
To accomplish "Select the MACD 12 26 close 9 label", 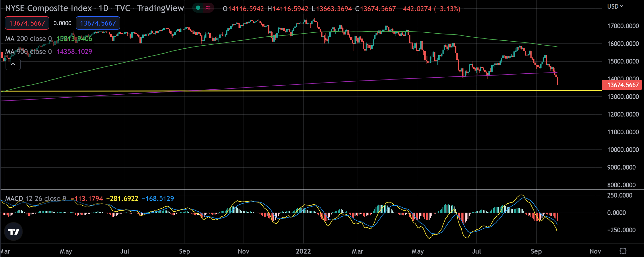I will tap(35, 198).
